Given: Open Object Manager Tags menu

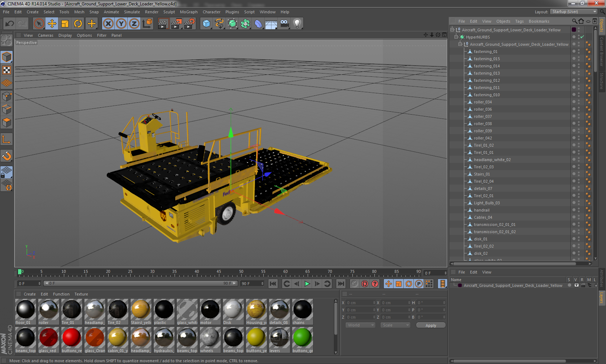Looking at the screenshot, I should [x=519, y=21].
